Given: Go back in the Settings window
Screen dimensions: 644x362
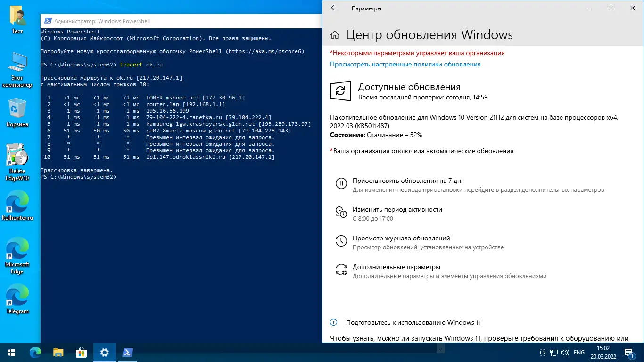Looking at the screenshot, I should (334, 8).
